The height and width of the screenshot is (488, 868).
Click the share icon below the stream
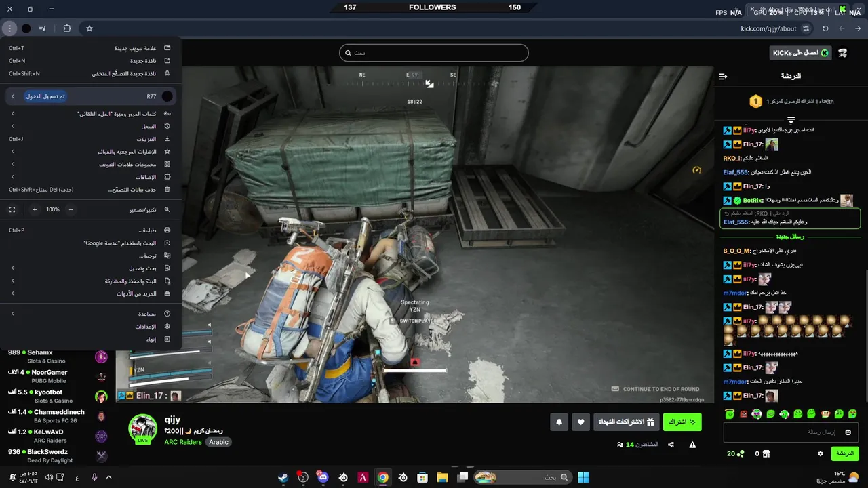[x=671, y=445]
